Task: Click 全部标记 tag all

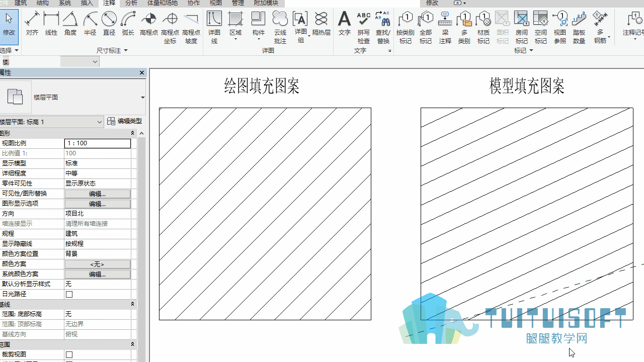Action: click(426, 27)
